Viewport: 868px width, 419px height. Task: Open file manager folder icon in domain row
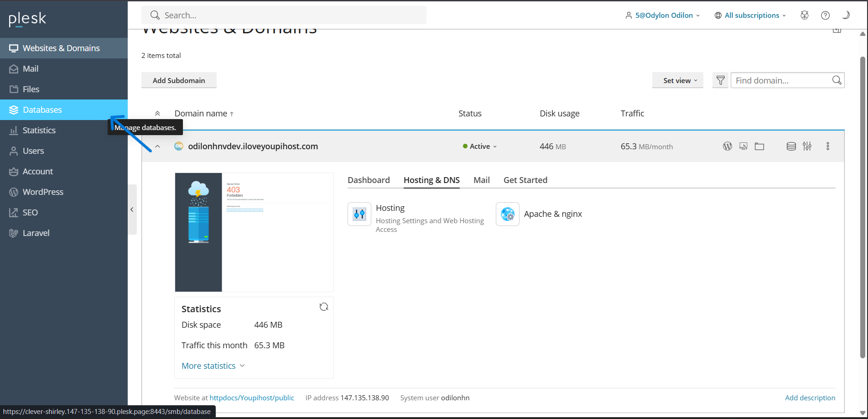(759, 146)
